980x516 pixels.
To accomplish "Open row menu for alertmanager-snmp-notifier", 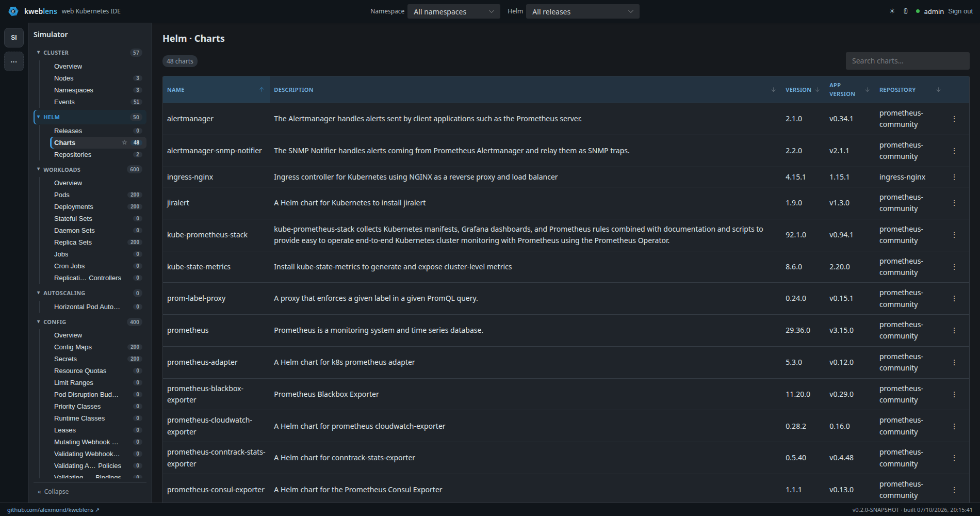I will click(x=954, y=151).
